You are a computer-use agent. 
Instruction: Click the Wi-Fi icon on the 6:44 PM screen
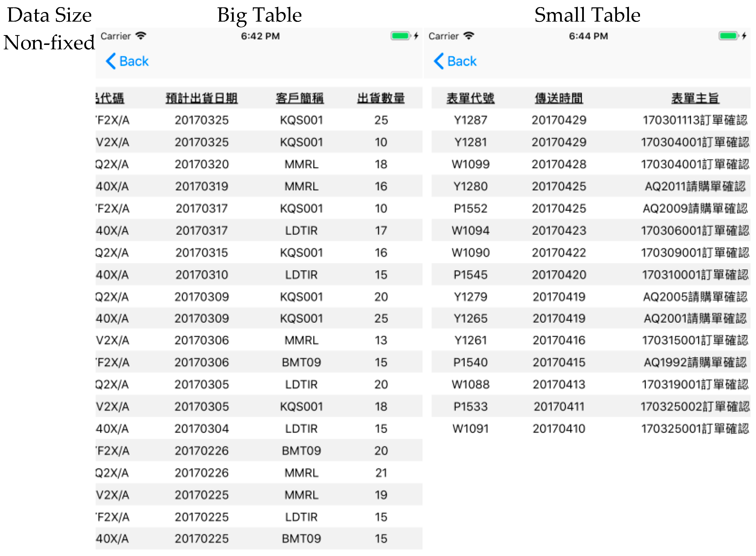(x=468, y=36)
